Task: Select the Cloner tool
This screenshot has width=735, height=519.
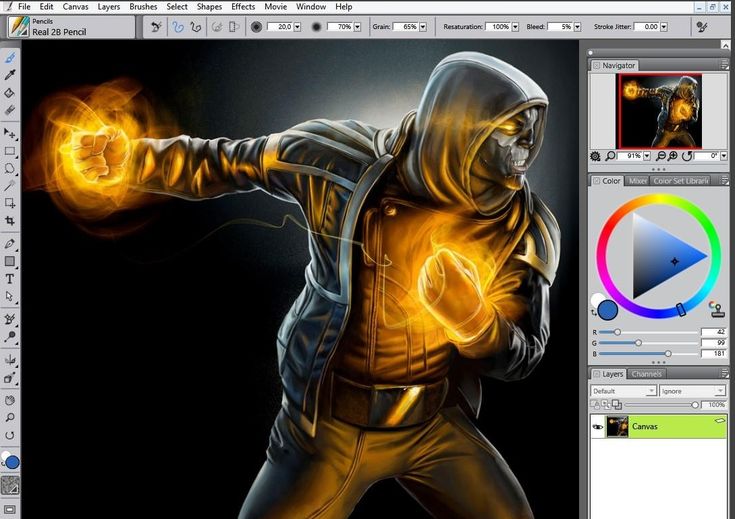Action: tap(10, 319)
